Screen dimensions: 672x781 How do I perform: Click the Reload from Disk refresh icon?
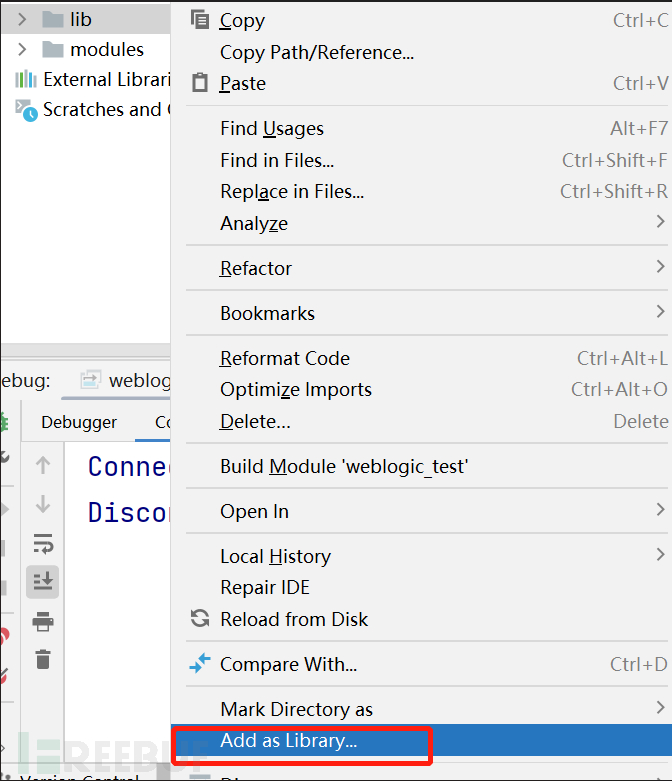(200, 619)
